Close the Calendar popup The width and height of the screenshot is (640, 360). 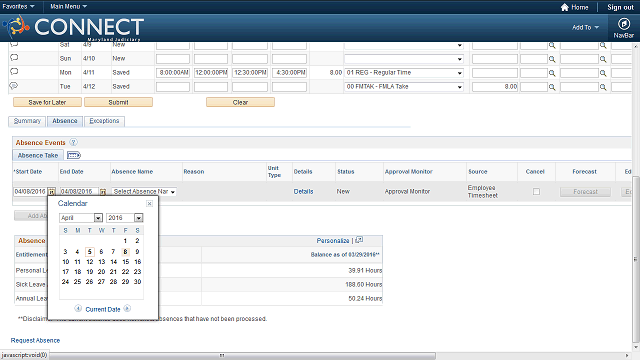150,203
